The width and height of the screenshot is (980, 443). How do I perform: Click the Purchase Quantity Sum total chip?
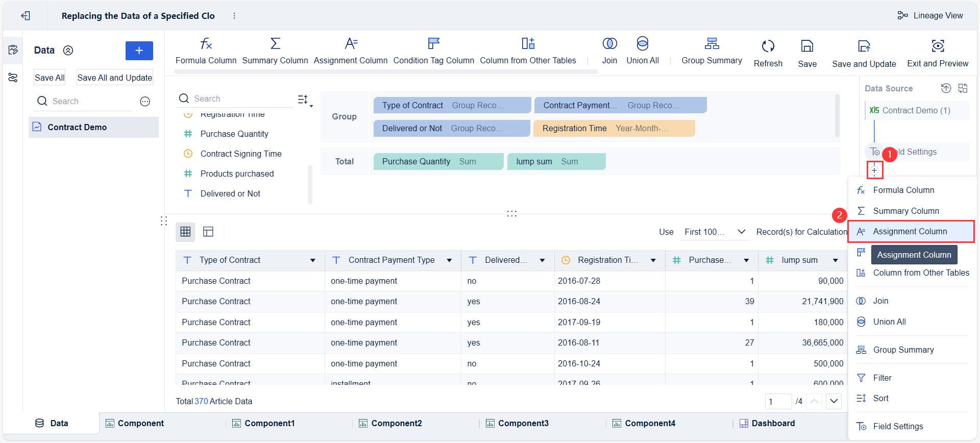tap(438, 161)
